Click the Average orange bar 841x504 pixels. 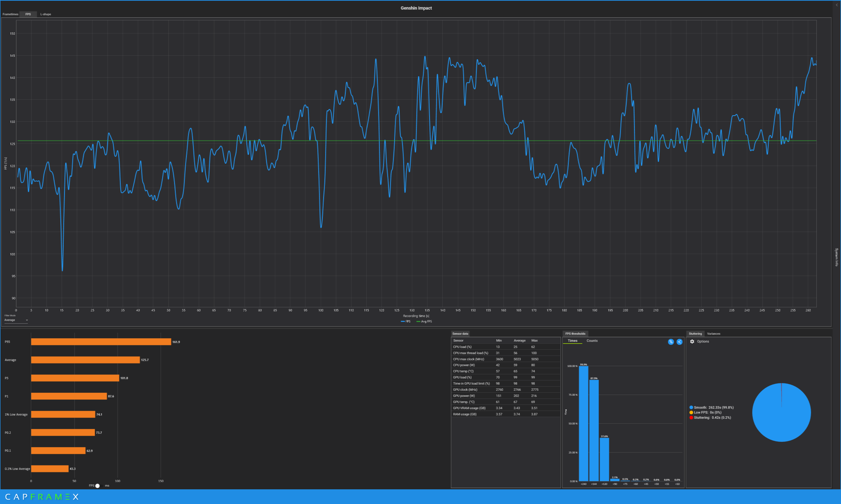pos(85,360)
